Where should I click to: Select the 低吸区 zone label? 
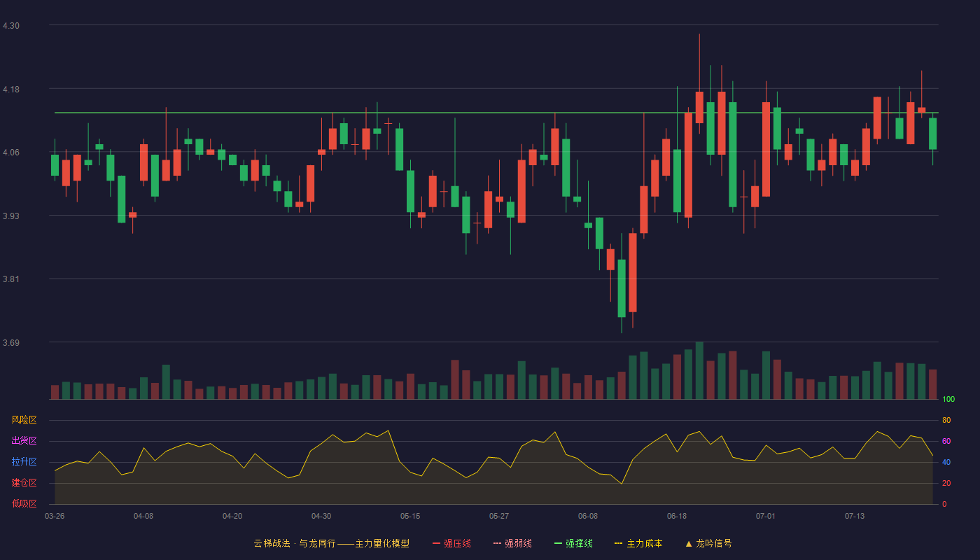[24, 504]
